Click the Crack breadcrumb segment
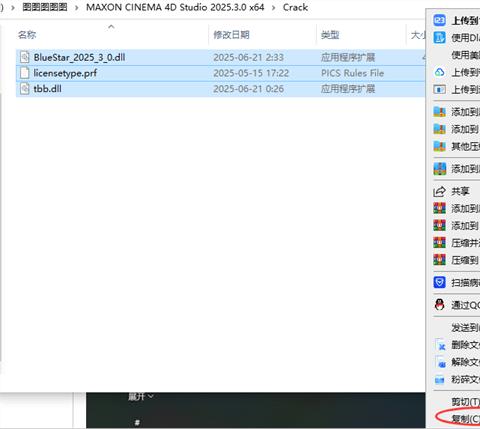 tap(295, 7)
